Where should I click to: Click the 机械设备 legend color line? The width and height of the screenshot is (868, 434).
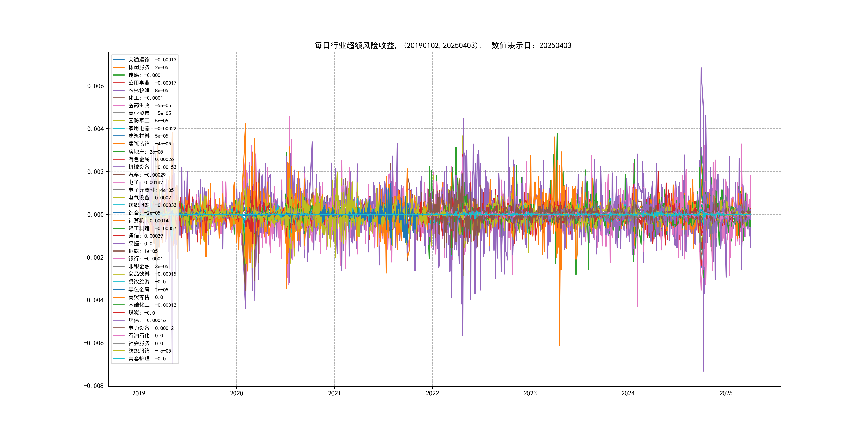119,167
